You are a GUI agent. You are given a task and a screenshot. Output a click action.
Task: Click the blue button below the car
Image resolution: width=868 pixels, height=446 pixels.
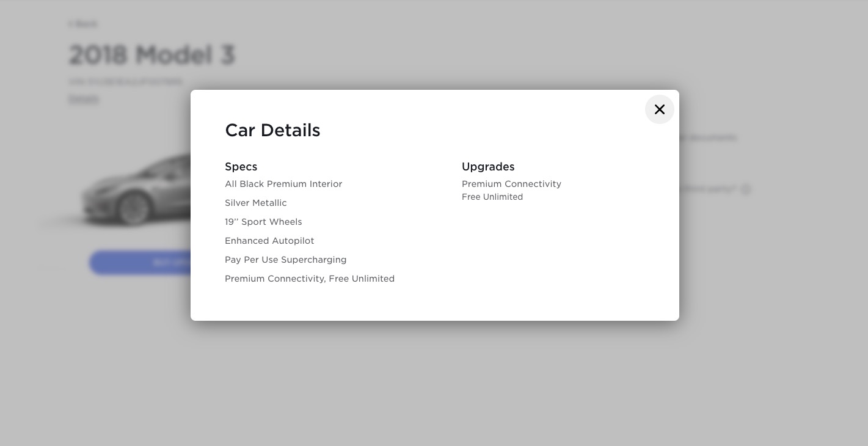tap(140, 263)
